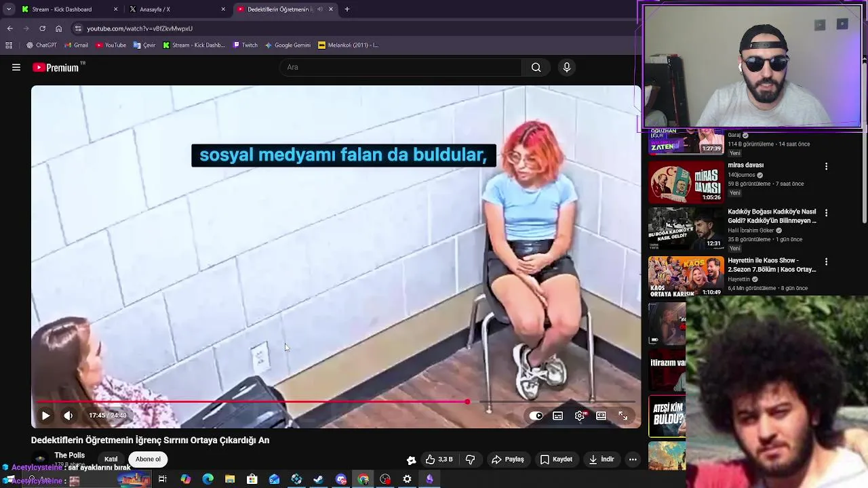Toggle the autoplay switch in the player
The width and height of the screenshot is (868, 488).
536,415
